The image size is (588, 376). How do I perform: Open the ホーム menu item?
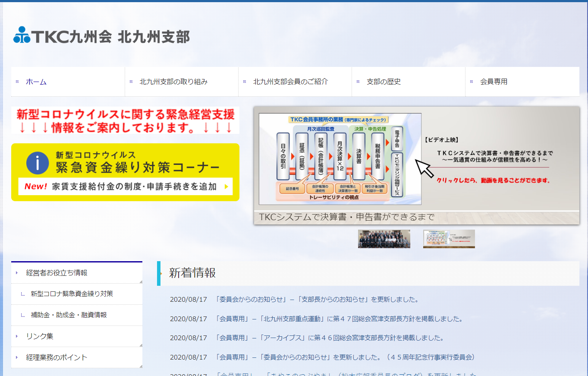[x=68, y=82]
